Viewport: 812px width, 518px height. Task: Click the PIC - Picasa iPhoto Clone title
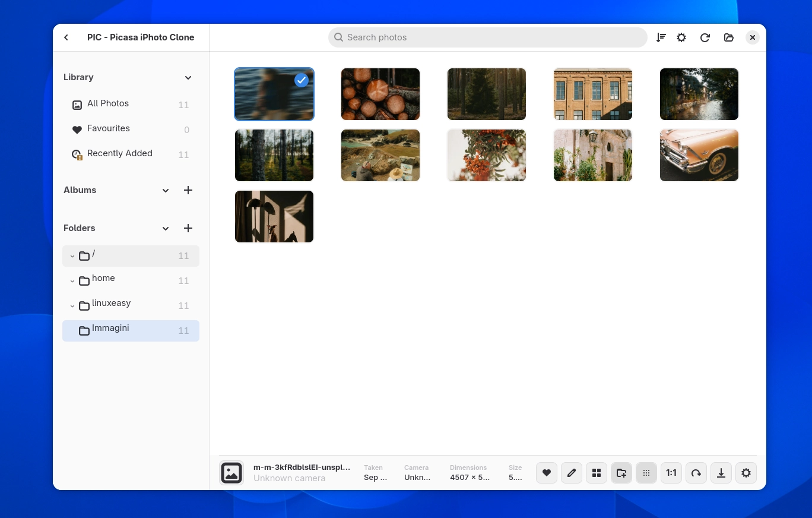coord(141,37)
